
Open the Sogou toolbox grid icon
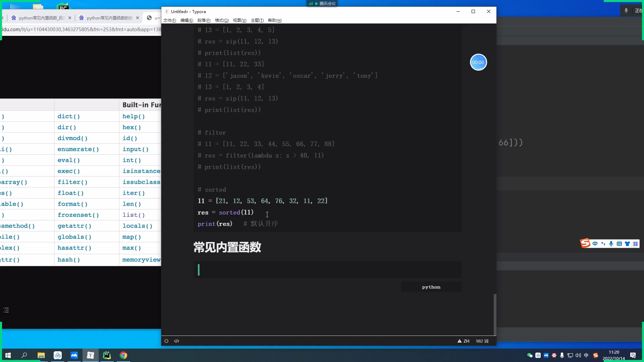coord(636,244)
